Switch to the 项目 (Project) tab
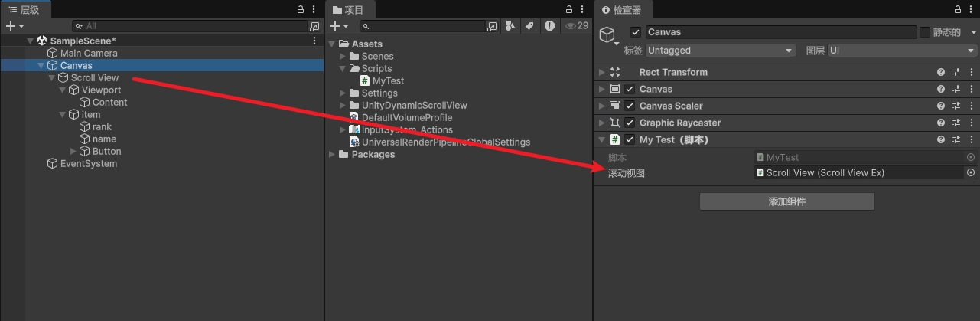 pos(350,10)
